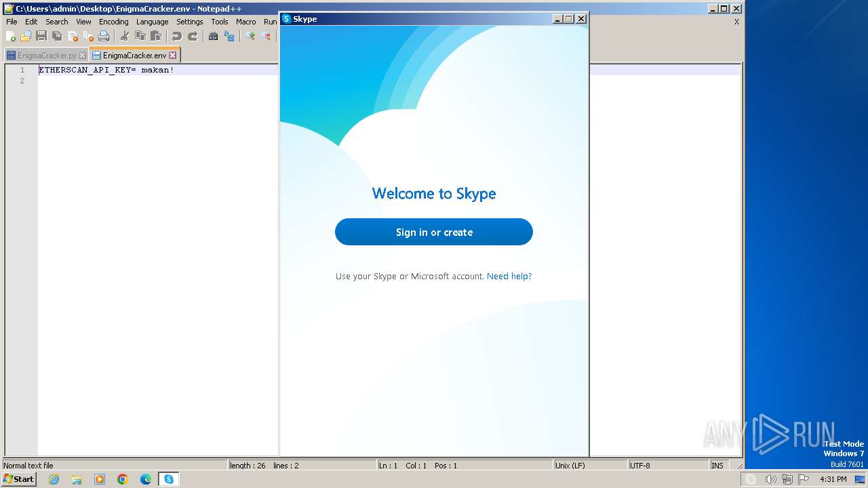Redo last edit in Notepad++
The image size is (868, 488).
tap(192, 36)
